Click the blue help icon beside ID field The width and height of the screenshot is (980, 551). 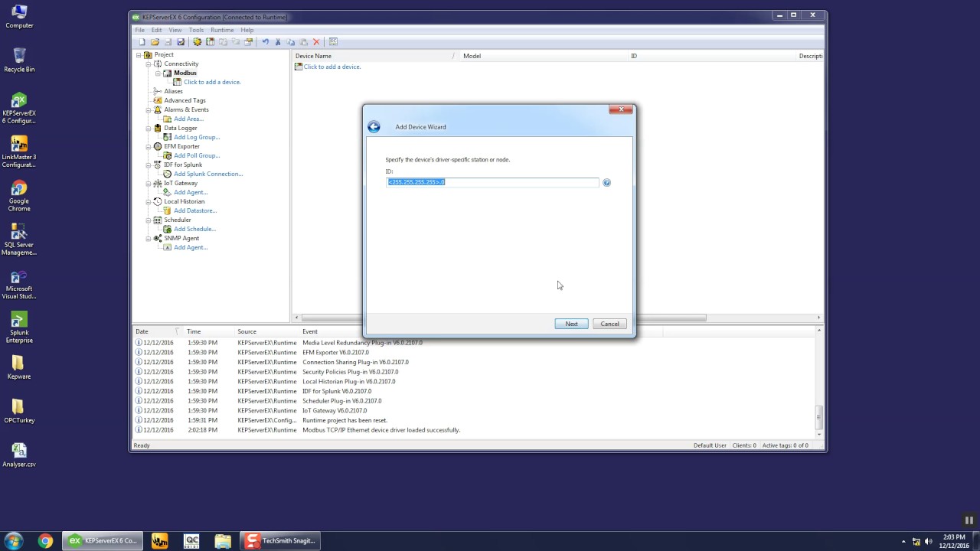[606, 183]
